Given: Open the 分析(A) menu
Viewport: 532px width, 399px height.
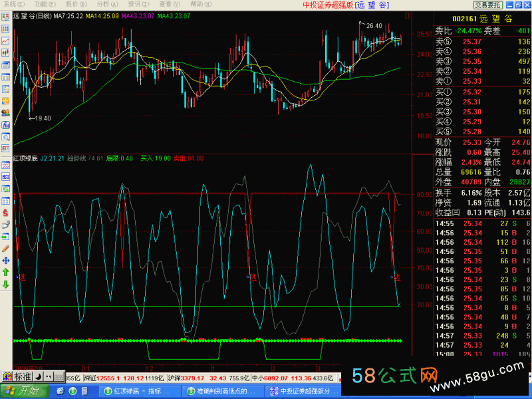Looking at the screenshot, I should point(108,4).
